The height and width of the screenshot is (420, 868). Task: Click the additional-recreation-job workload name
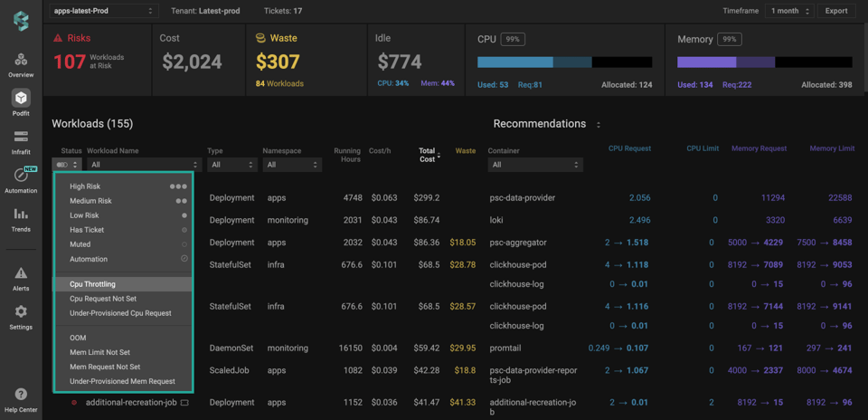tap(131, 403)
